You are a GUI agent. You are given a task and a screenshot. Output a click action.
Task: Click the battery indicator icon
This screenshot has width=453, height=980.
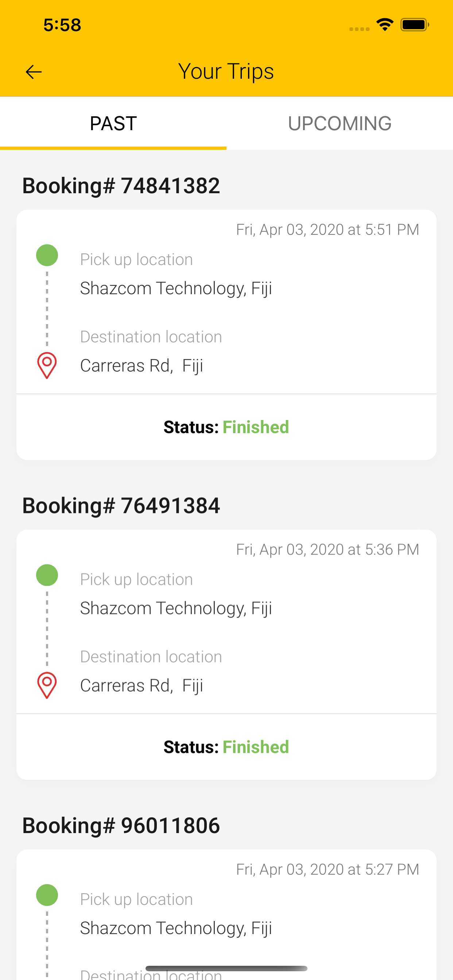[415, 25]
